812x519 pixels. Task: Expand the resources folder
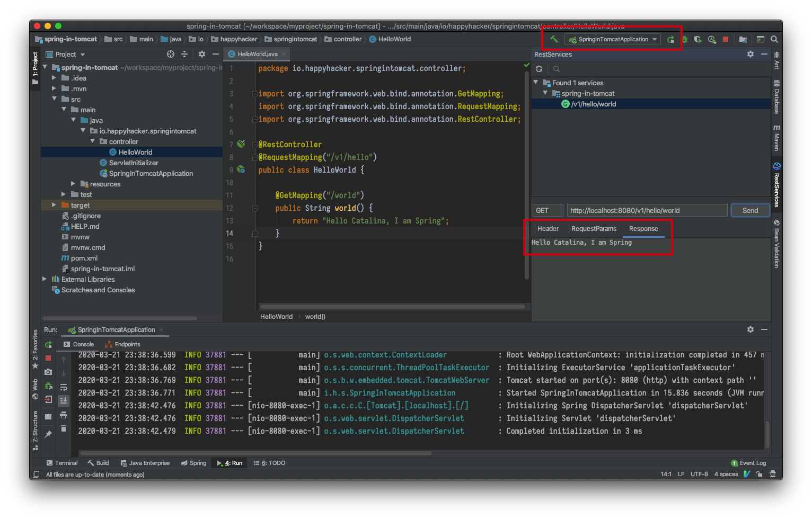73,184
